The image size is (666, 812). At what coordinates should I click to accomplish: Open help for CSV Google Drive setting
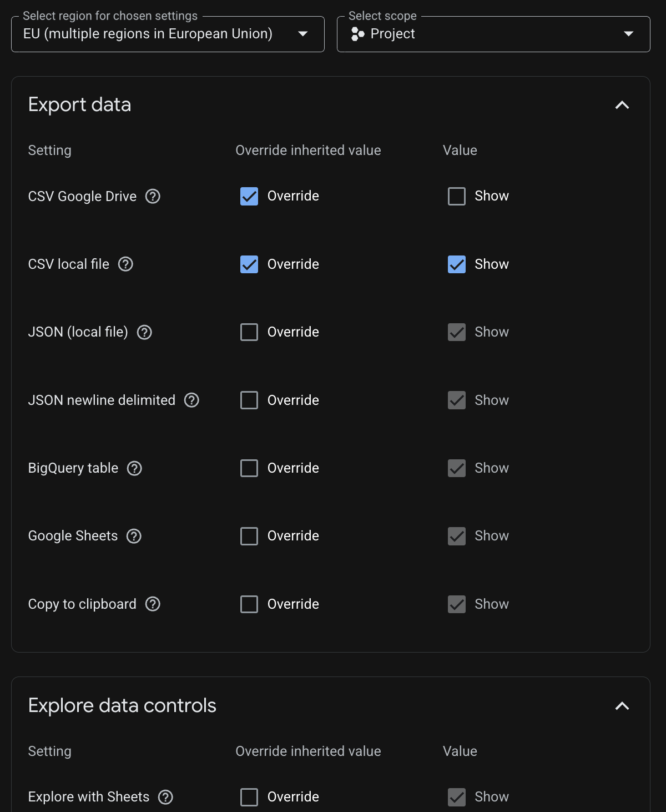(153, 196)
